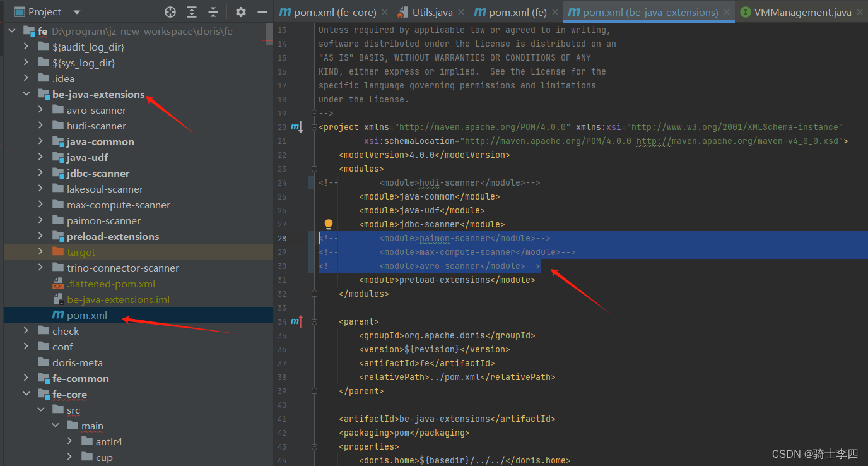Select the cup folder

(x=104, y=457)
